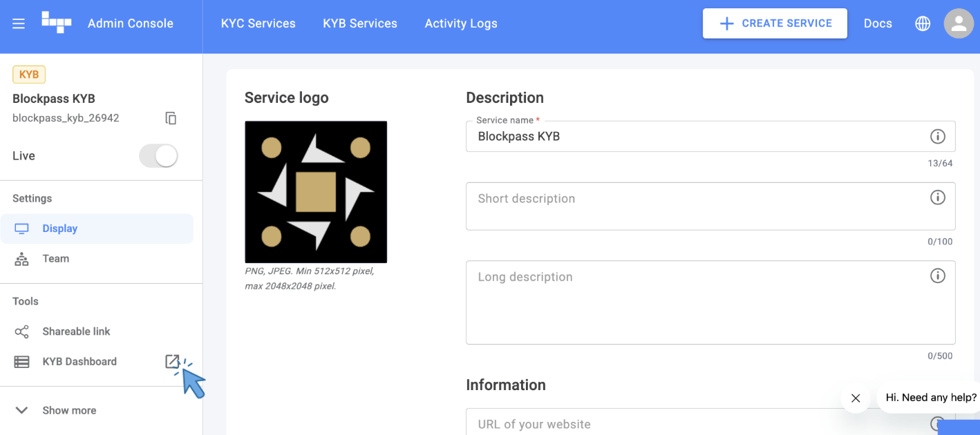Image resolution: width=980 pixels, height=435 pixels.
Task: Open the KYB Services tab
Action: [x=359, y=23]
